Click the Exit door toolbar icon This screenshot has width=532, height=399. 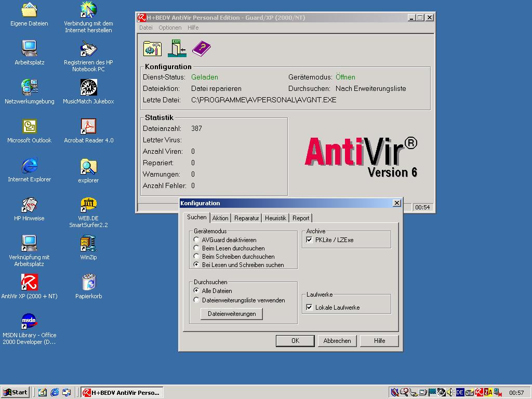pyautogui.click(x=177, y=48)
